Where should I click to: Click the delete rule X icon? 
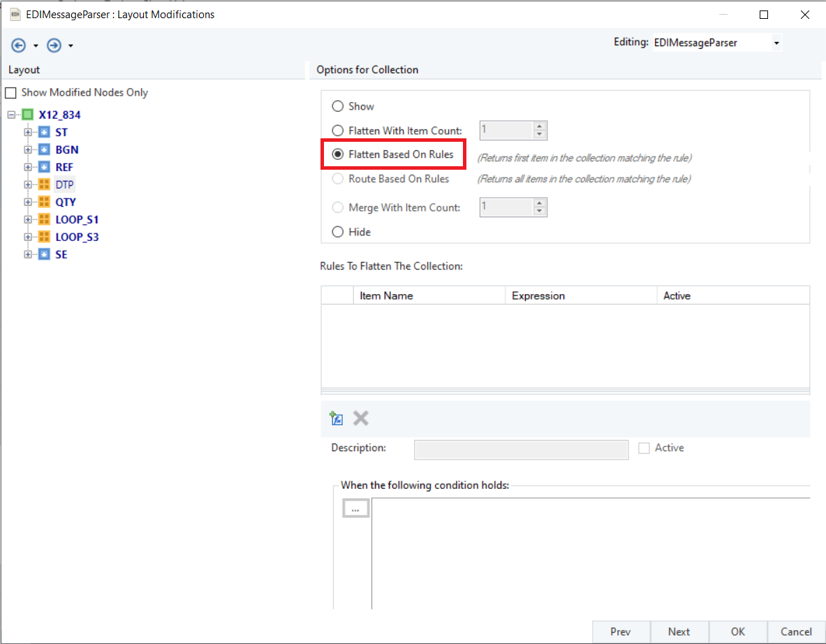pos(360,418)
